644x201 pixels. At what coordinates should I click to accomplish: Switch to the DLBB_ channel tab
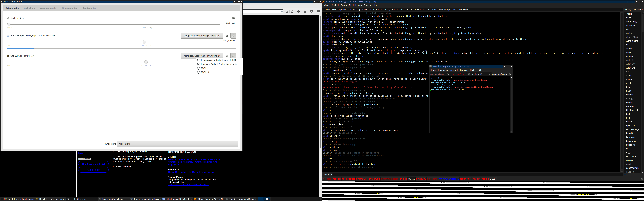click(493, 179)
